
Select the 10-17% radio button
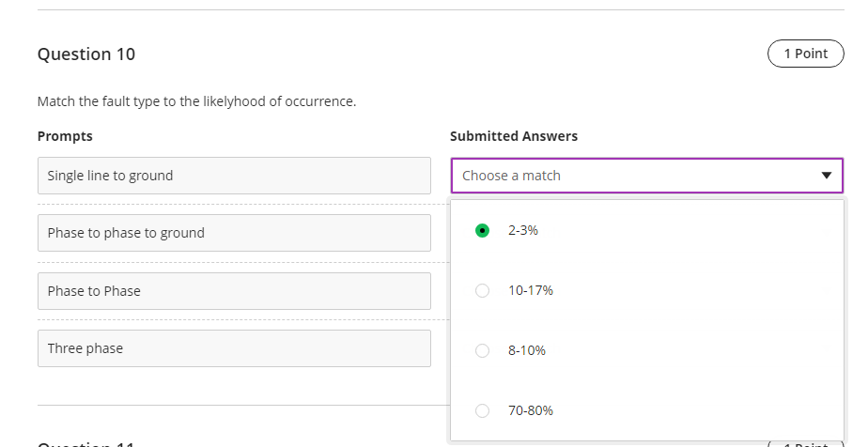483,290
